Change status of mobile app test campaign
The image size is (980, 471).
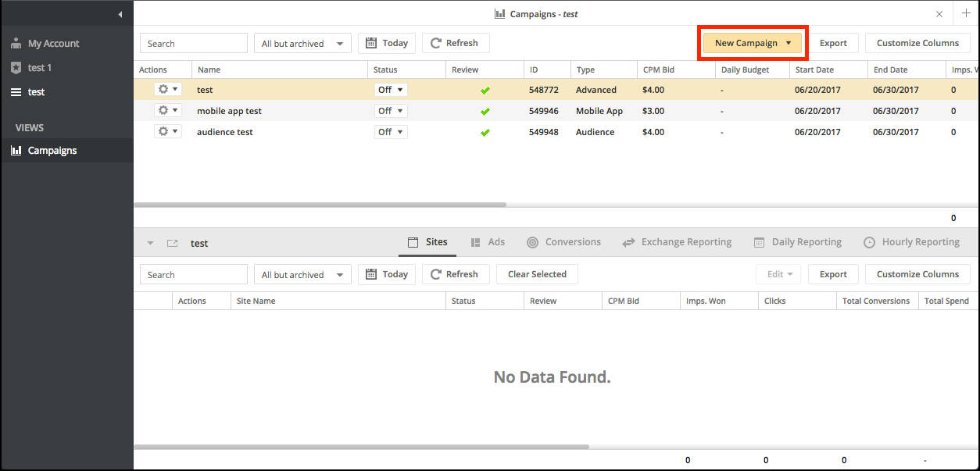click(391, 111)
